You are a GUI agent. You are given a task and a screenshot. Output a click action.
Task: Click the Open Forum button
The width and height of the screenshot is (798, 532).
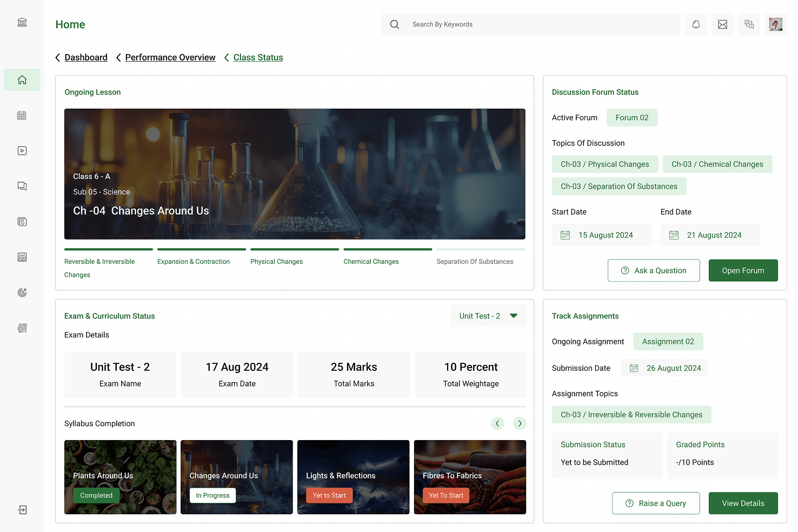click(743, 270)
